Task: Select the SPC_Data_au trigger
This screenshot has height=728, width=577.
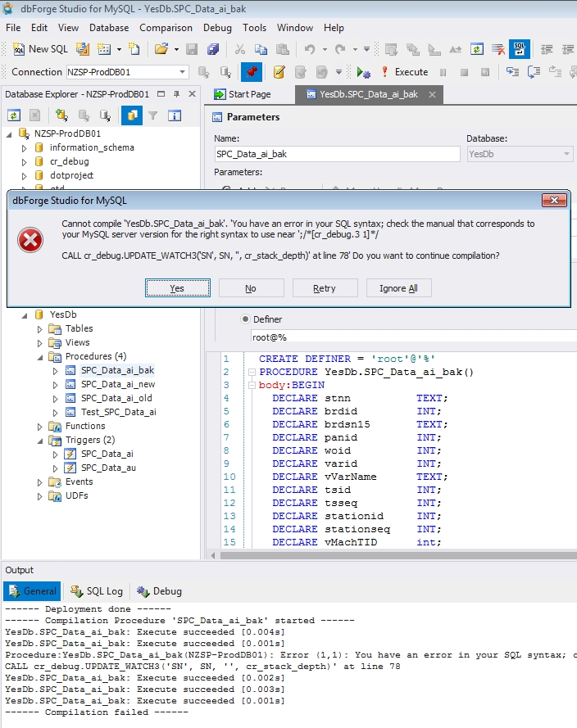Action: pos(108,468)
